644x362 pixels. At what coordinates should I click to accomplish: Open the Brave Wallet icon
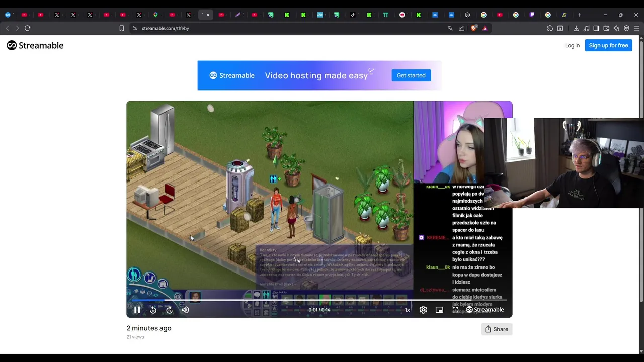[x=606, y=28]
